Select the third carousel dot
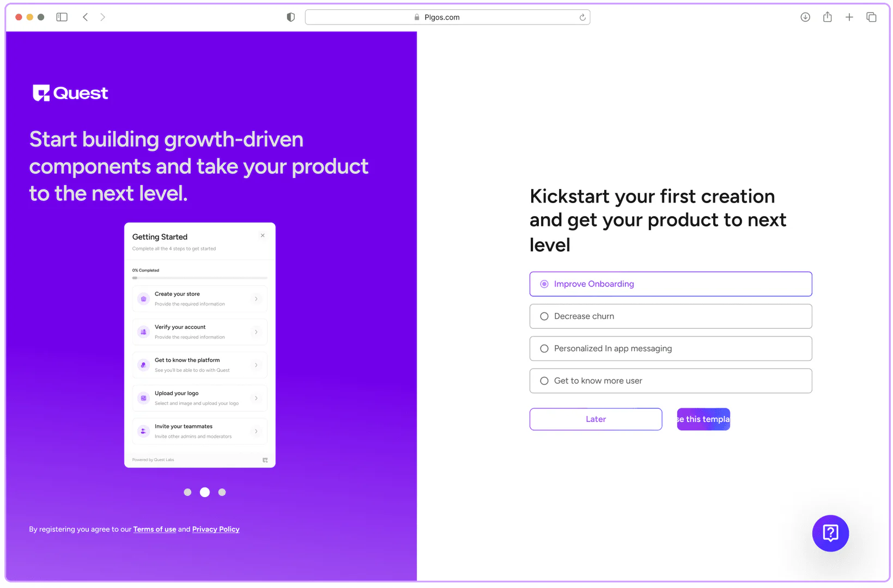The image size is (893, 588). 222,492
